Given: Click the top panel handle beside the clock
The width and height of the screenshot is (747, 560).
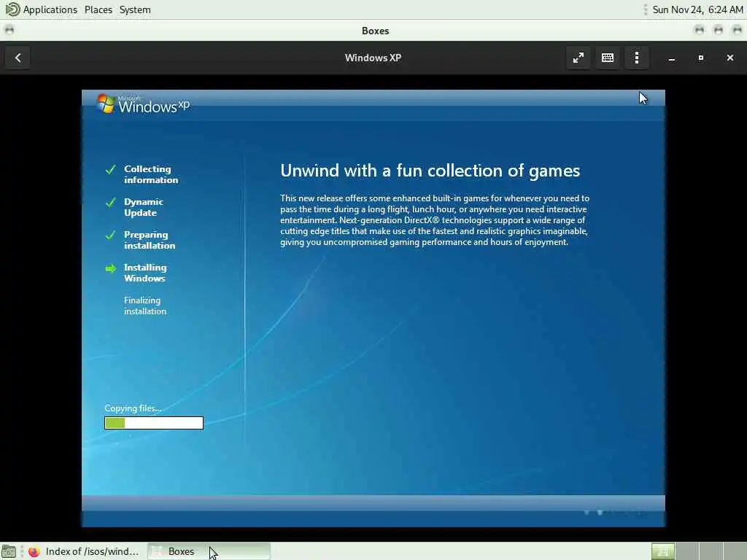Looking at the screenshot, I should [645, 9].
